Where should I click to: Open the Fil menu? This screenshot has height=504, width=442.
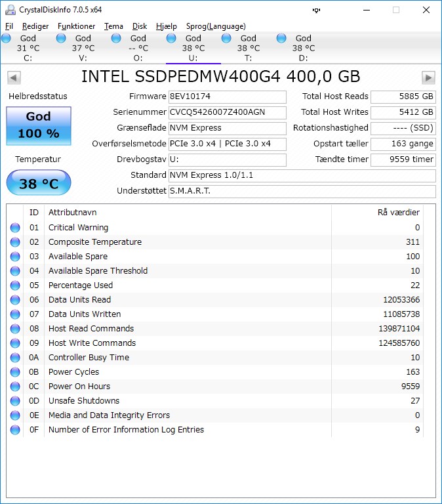coord(9,26)
